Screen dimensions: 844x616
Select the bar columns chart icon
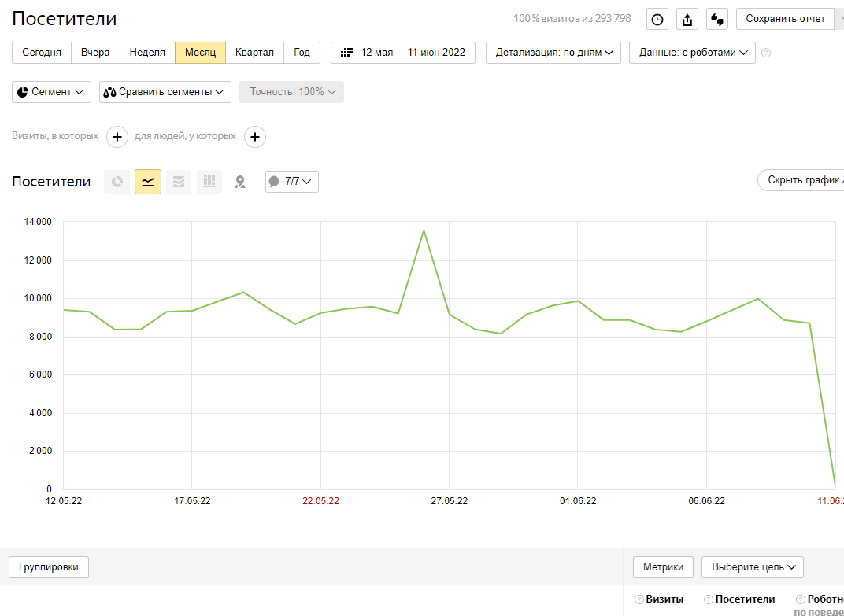209,182
